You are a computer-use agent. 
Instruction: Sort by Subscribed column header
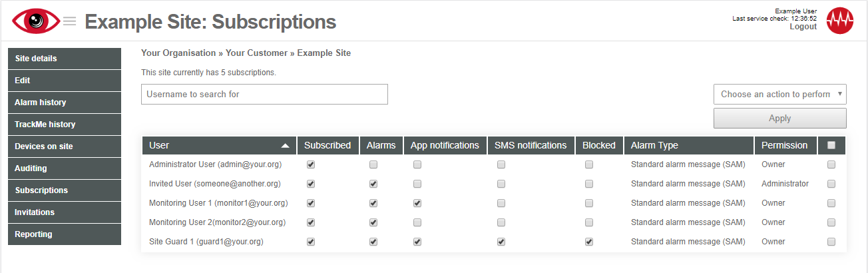point(327,145)
